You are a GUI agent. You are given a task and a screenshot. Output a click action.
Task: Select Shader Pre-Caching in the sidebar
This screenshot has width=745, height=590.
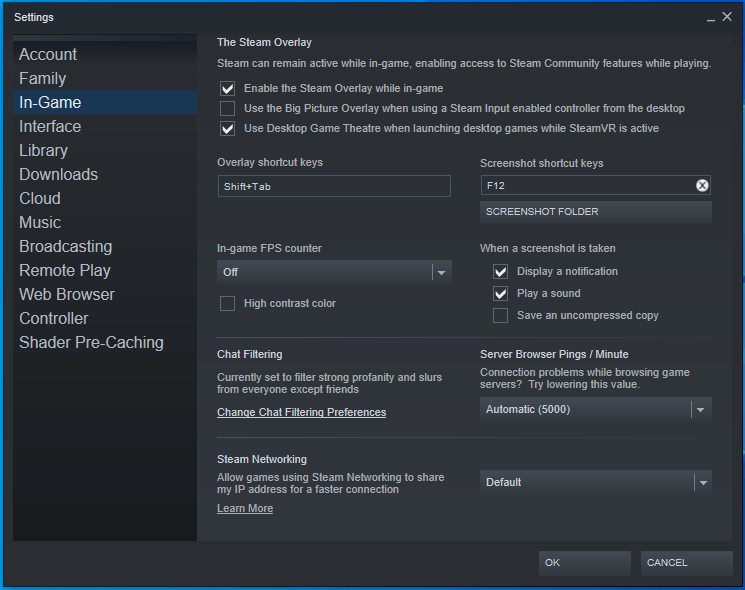point(91,342)
